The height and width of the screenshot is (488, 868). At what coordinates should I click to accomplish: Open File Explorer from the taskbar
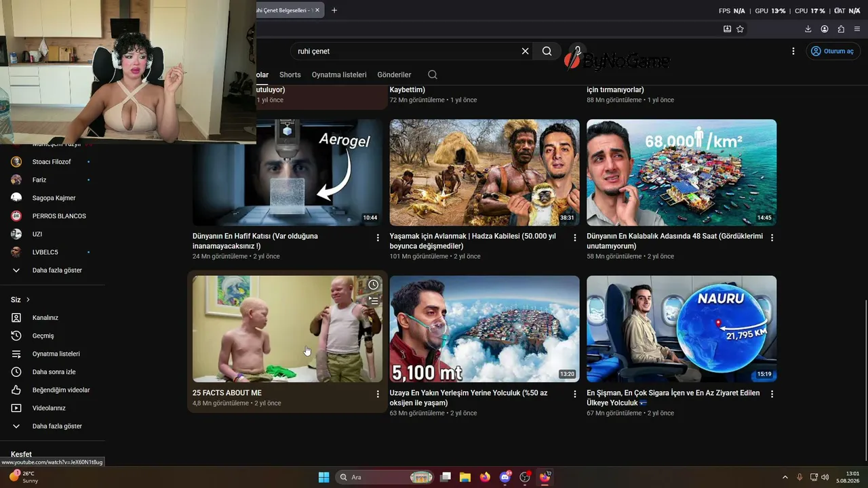point(465,477)
